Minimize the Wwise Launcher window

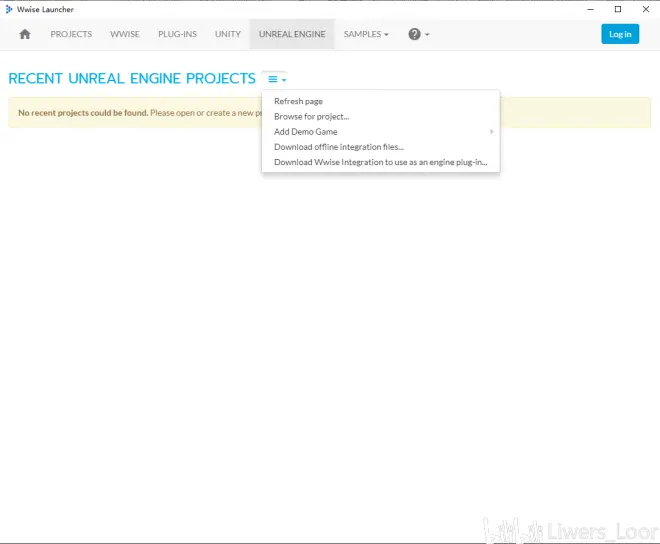tap(591, 9)
